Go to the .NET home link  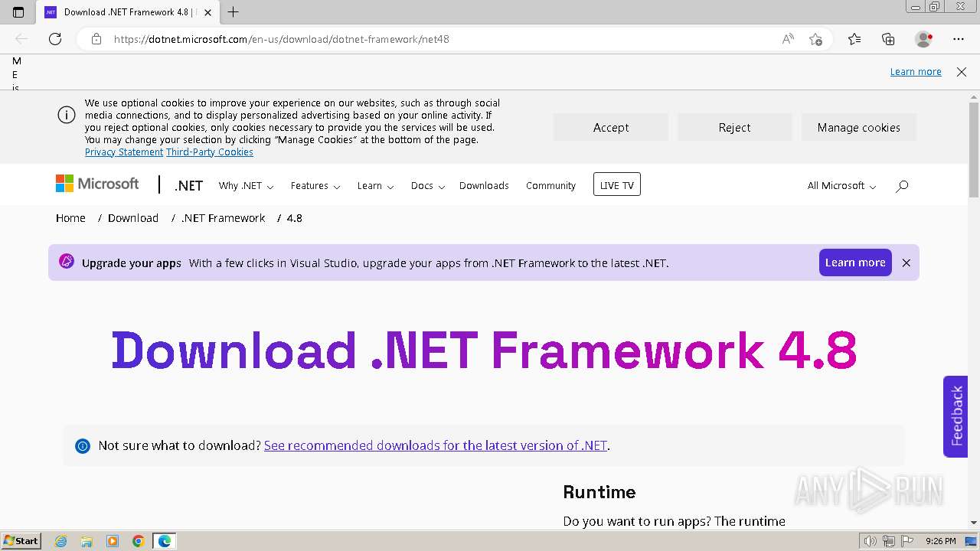(188, 186)
